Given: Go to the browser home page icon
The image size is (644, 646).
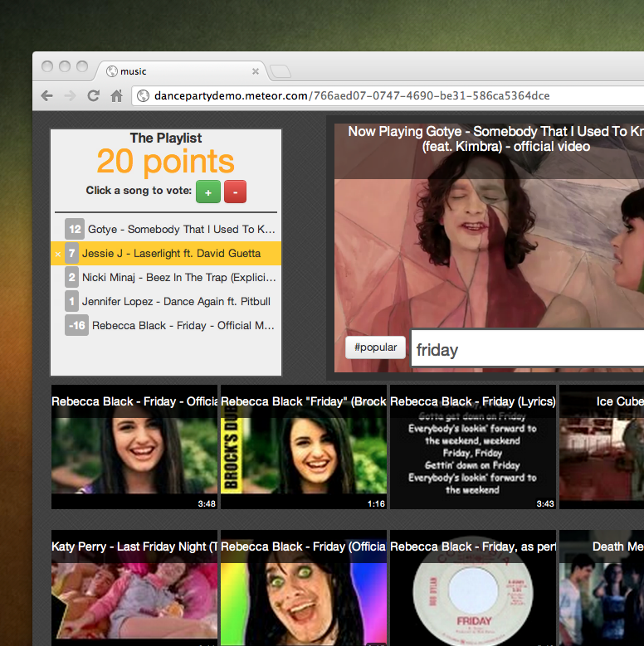Looking at the screenshot, I should (117, 96).
